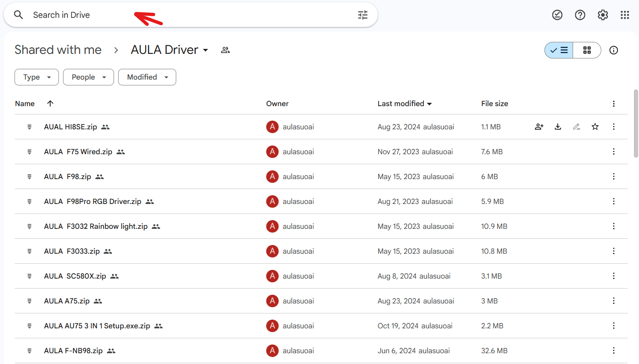Switch to list layout view
Screen dimensions: 639x364
559,50
